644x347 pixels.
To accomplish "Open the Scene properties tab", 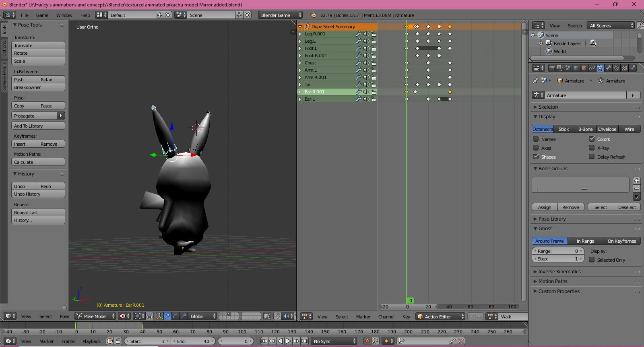I will tap(568, 68).
